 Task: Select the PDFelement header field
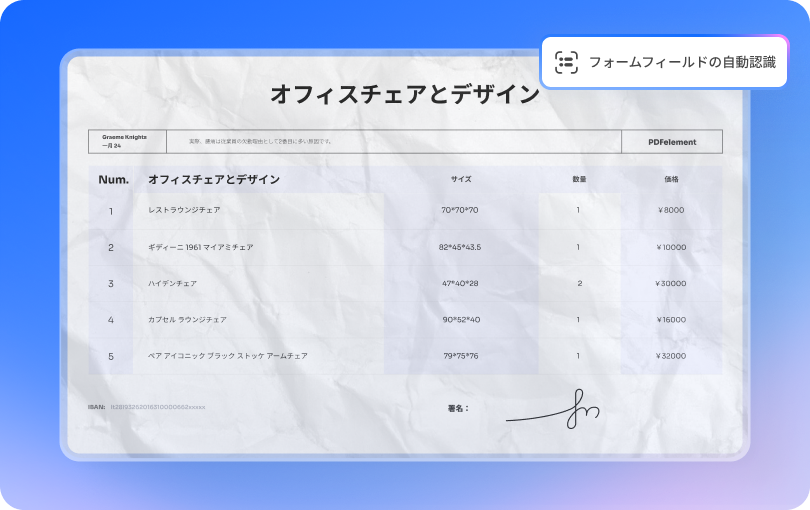click(x=671, y=142)
